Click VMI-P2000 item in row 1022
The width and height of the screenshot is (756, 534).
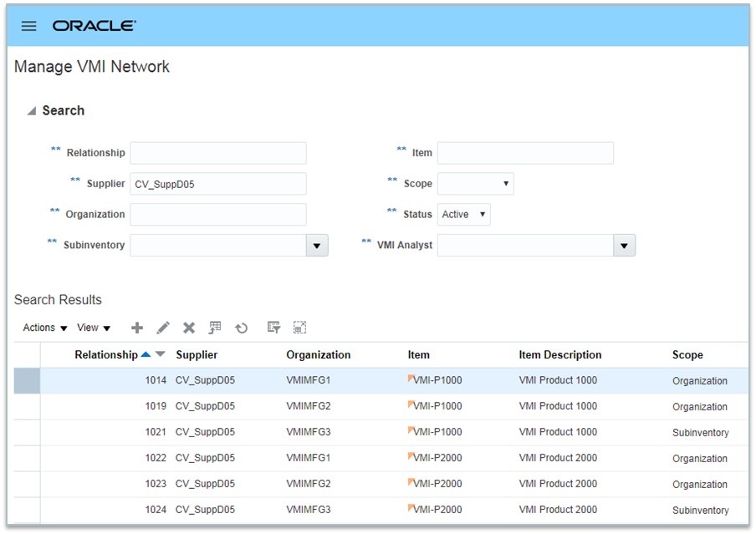coord(437,458)
